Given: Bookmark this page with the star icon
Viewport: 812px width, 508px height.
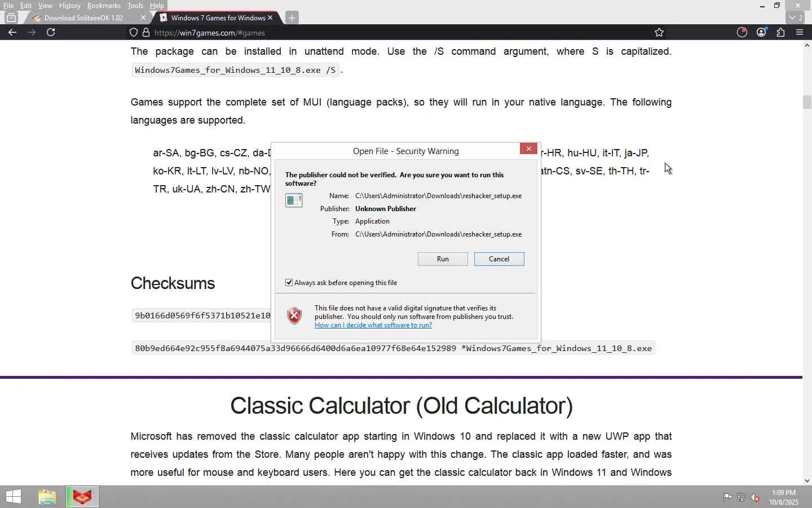Looking at the screenshot, I should tap(659, 33).
